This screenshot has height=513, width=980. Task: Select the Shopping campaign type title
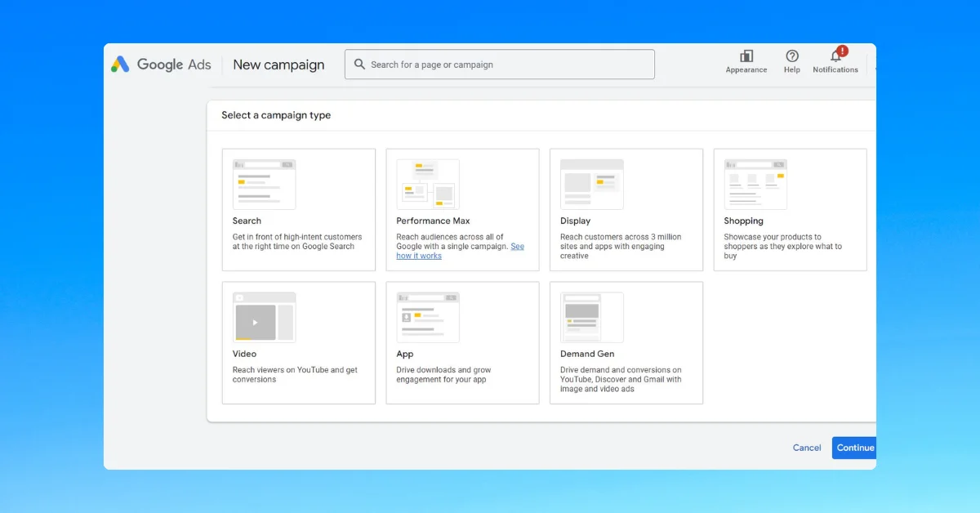(743, 221)
